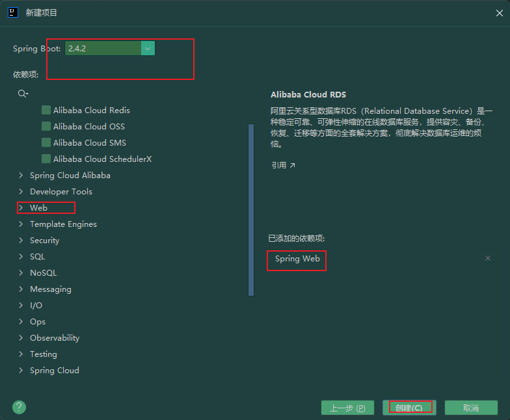This screenshot has height=420, width=510.
Task: Click the 创建(C) create button
Action: [409, 408]
